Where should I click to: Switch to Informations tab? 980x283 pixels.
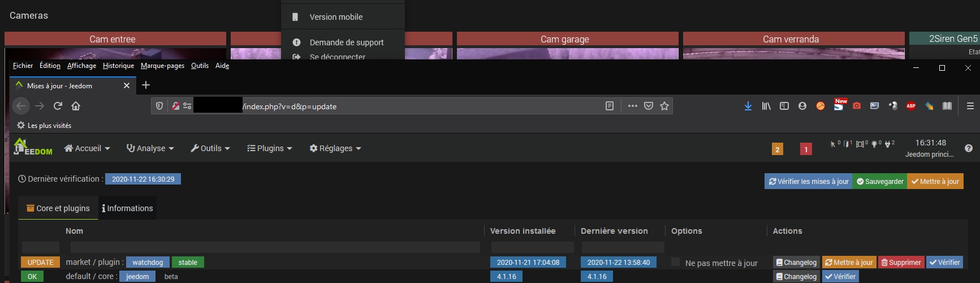coord(127,208)
